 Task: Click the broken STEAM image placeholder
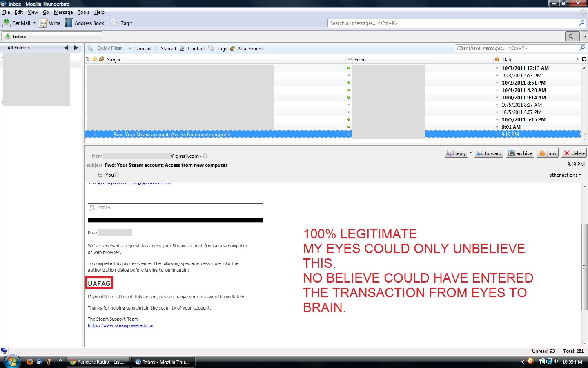coord(175,213)
